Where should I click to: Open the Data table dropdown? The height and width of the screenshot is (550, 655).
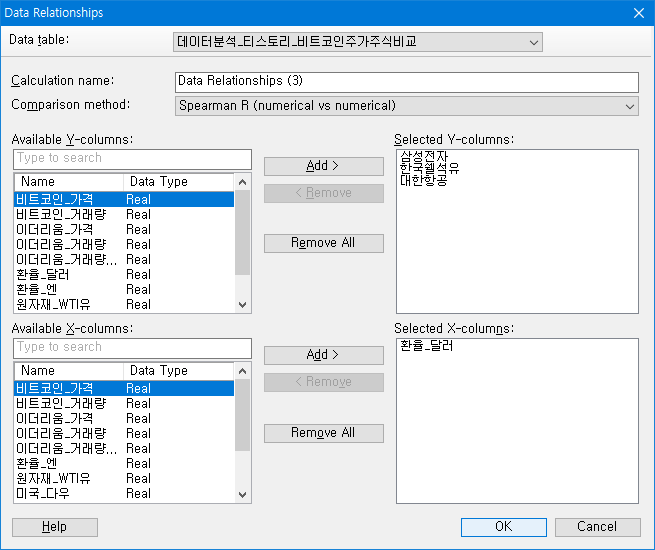point(358,42)
